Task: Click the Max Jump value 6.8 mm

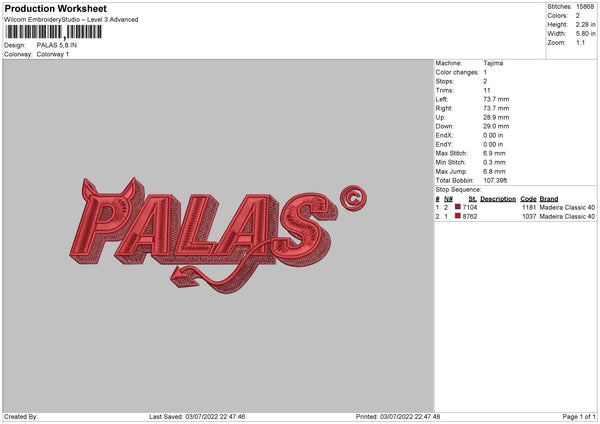Action: pyautogui.click(x=494, y=171)
